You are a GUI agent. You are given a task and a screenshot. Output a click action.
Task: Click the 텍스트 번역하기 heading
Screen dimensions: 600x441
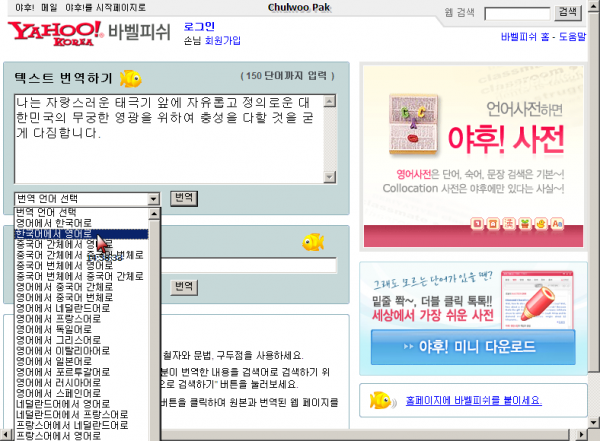click(x=64, y=78)
